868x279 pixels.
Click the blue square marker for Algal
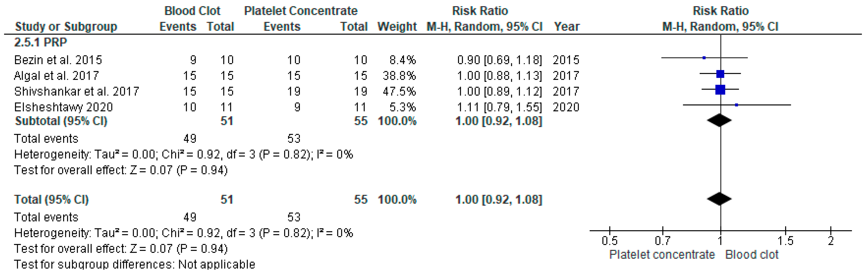(x=720, y=74)
